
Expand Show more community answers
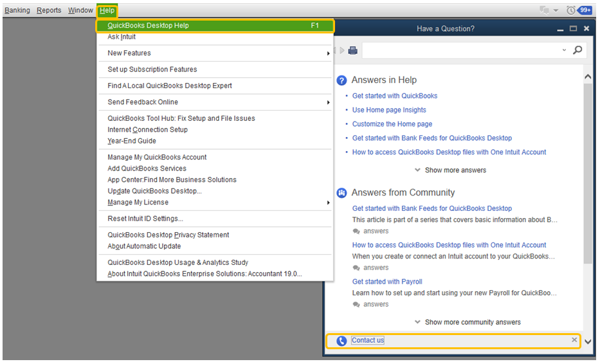[x=468, y=322]
